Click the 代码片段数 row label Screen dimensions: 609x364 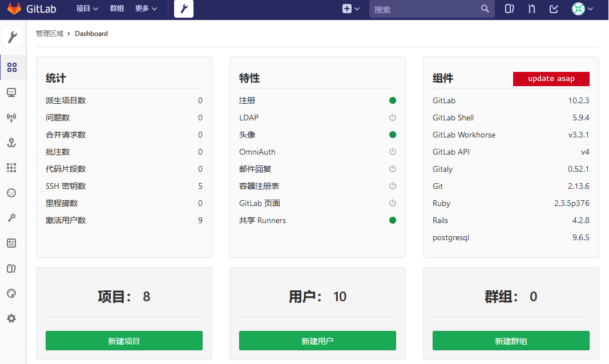coord(66,169)
